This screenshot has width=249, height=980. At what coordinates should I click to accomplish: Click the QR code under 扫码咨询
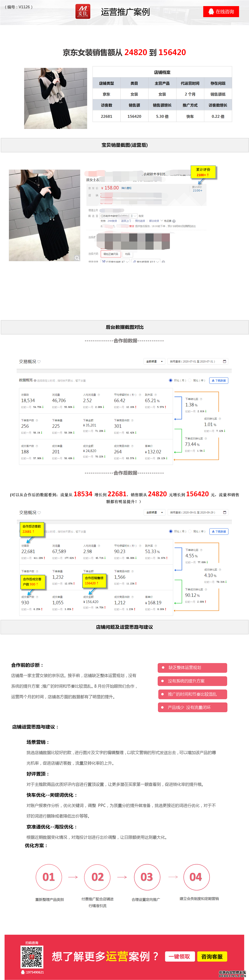32,957
